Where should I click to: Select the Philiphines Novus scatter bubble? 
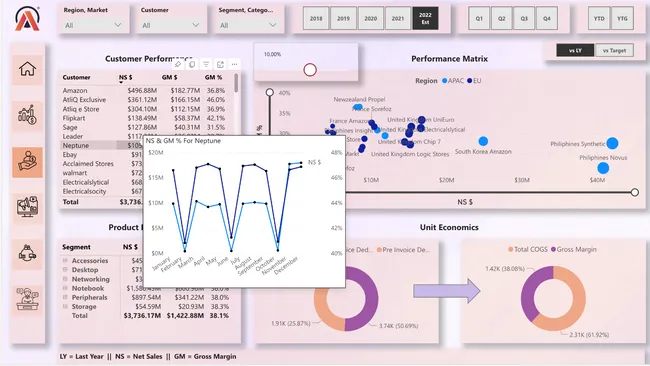[603, 168]
